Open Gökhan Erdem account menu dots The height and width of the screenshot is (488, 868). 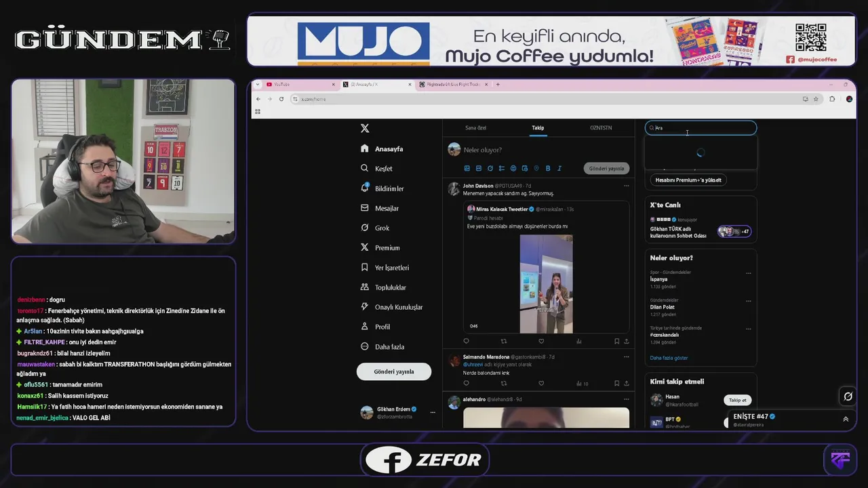click(433, 412)
